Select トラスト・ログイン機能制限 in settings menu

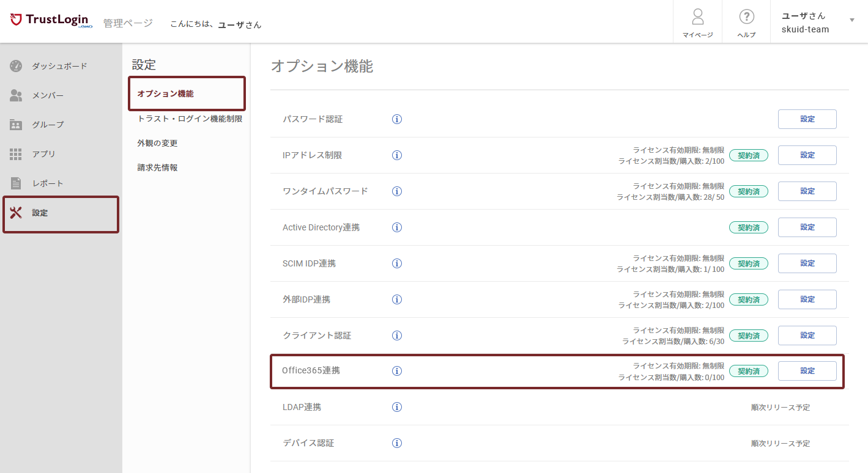click(190, 119)
